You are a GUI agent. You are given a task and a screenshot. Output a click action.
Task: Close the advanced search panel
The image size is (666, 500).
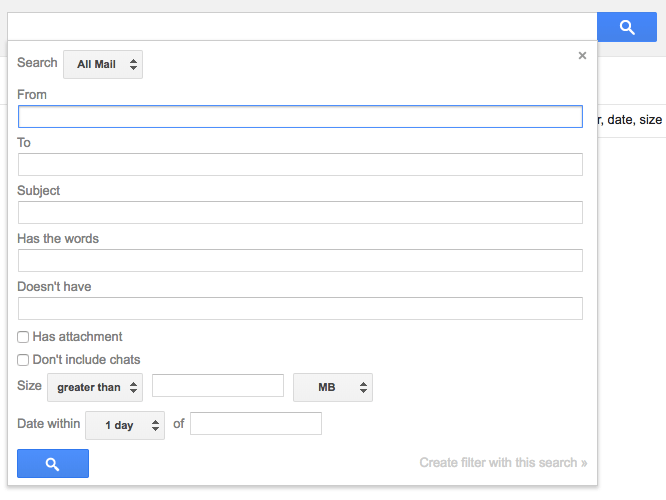(x=582, y=56)
